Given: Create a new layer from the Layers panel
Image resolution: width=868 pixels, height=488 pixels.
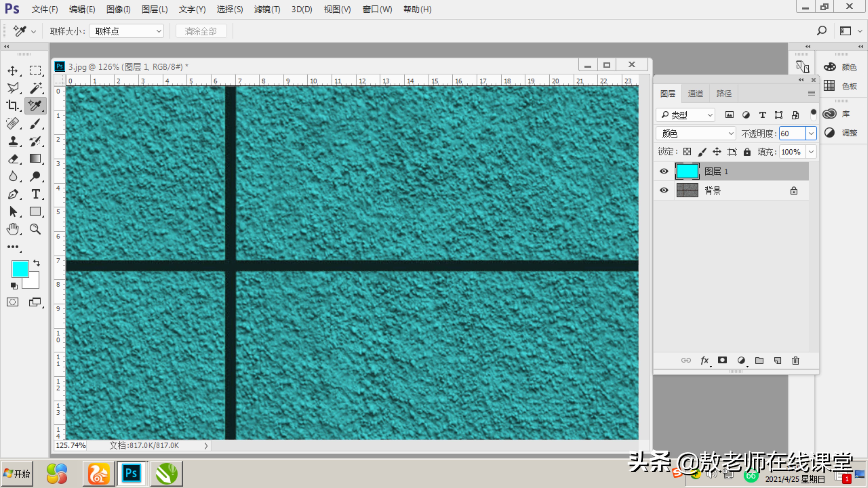Looking at the screenshot, I should tap(777, 360).
